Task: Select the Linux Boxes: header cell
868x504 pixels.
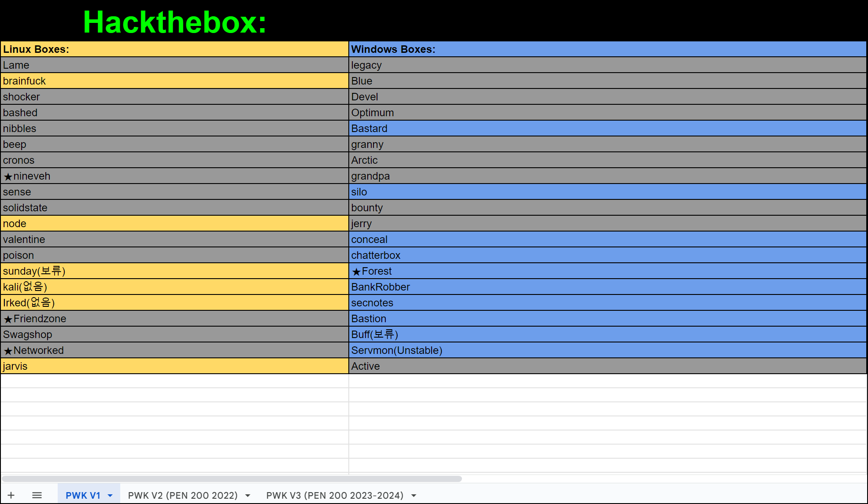Action: (174, 49)
